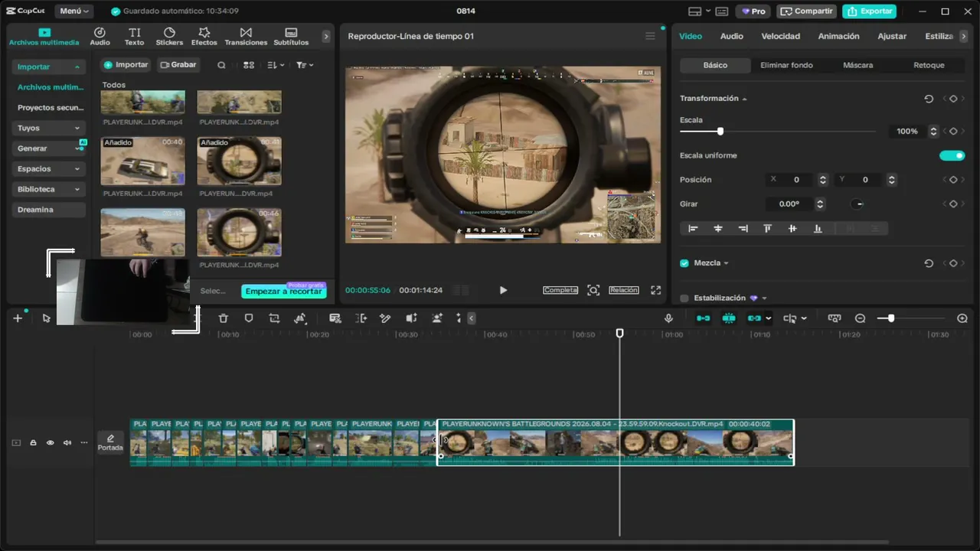
Task: Click the Escala slider handle
Action: point(720,132)
